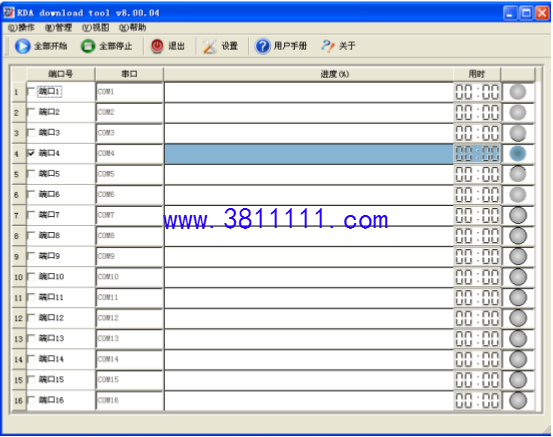Click the green Stop All (全部停止) icon
Screen dimensions: 553x437
pyautogui.click(x=88, y=46)
